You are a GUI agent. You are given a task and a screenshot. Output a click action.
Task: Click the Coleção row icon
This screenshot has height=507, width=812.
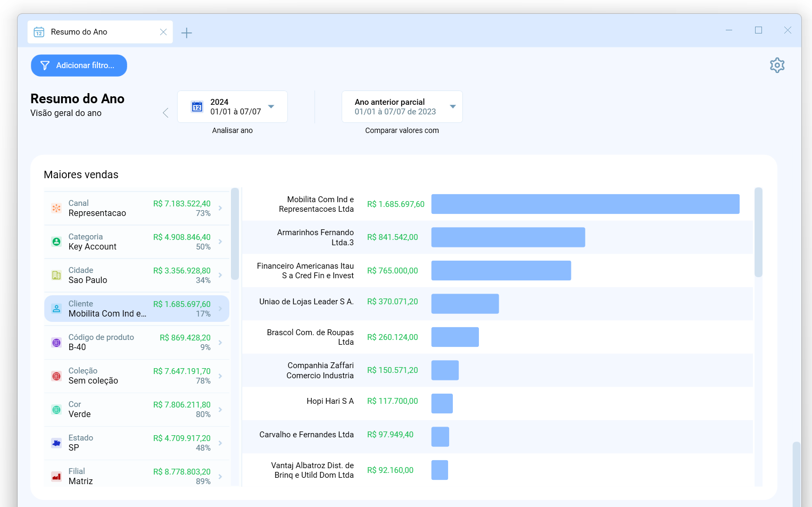[x=56, y=376]
